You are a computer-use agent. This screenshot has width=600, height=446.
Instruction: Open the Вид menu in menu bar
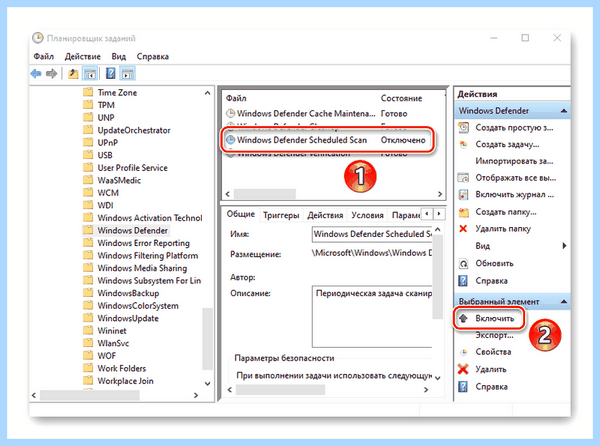[x=119, y=56]
